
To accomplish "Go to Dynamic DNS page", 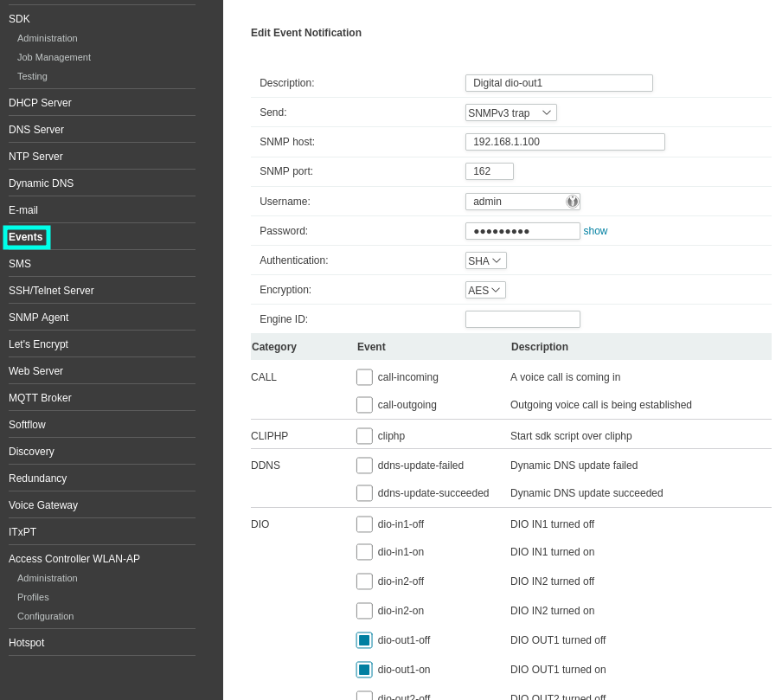I will pos(41,183).
